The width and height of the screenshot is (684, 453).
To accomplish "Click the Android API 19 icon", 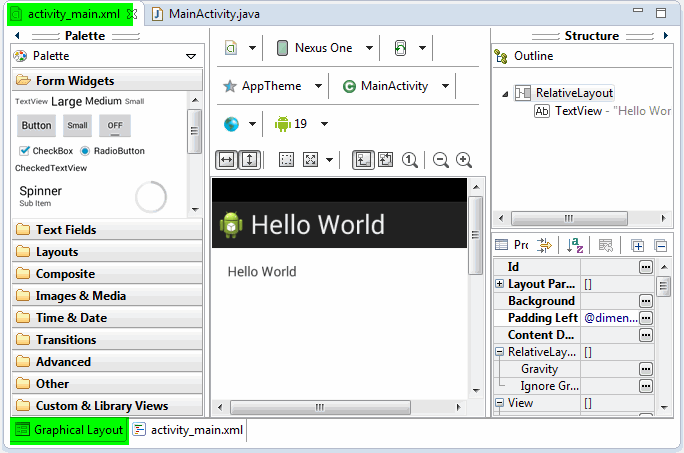I will coord(283,124).
